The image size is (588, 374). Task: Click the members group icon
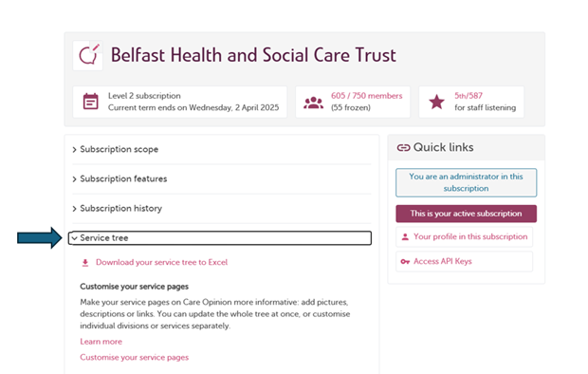[x=314, y=103]
